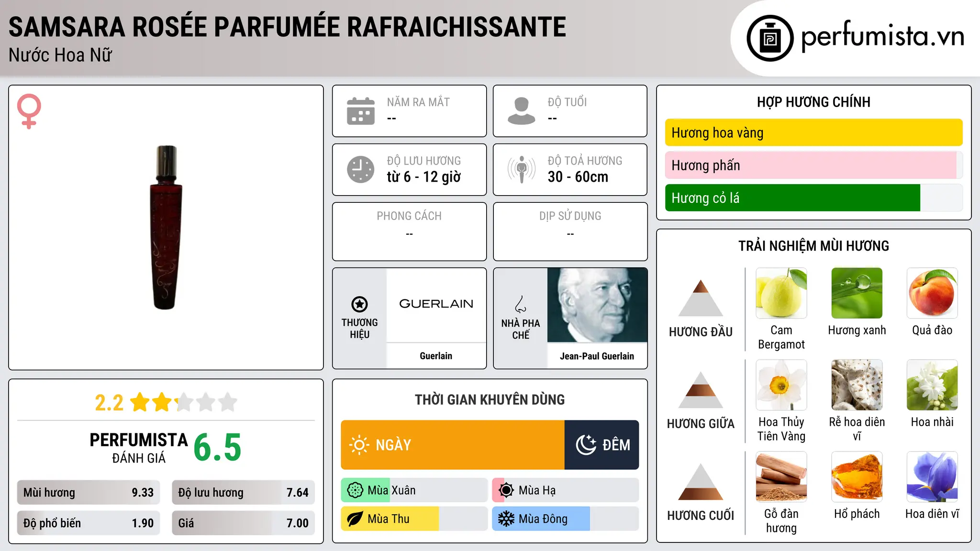The image size is (980, 551).
Task: Click the perfumista.vn site name
Action: coord(882,36)
